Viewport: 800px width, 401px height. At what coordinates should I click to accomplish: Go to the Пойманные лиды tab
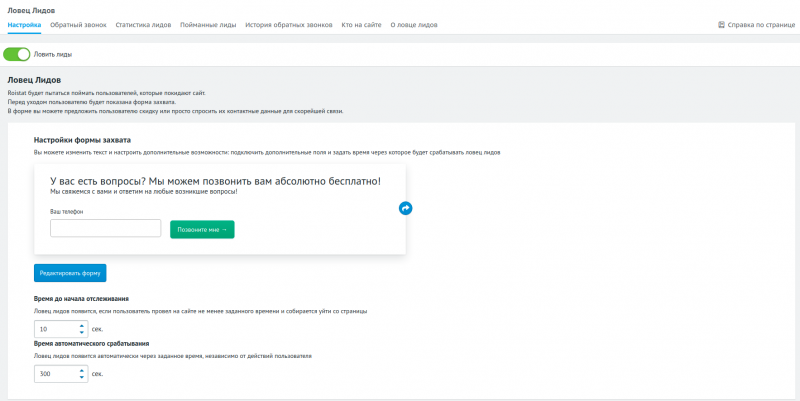click(208, 25)
